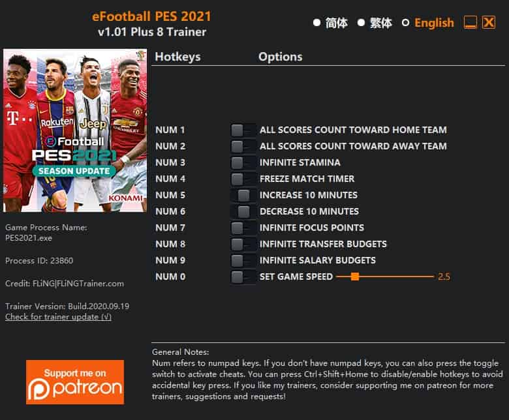
Task: Close the trainer with the X icon
Action: tap(489, 23)
